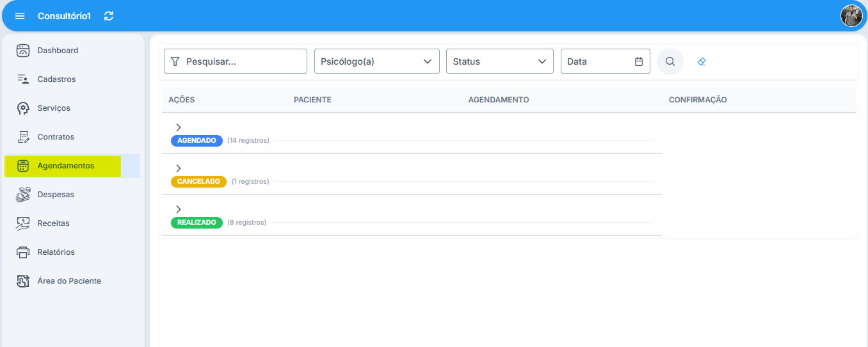Click the magnifier search button
Image resolution: width=868 pixels, height=347 pixels.
point(670,61)
